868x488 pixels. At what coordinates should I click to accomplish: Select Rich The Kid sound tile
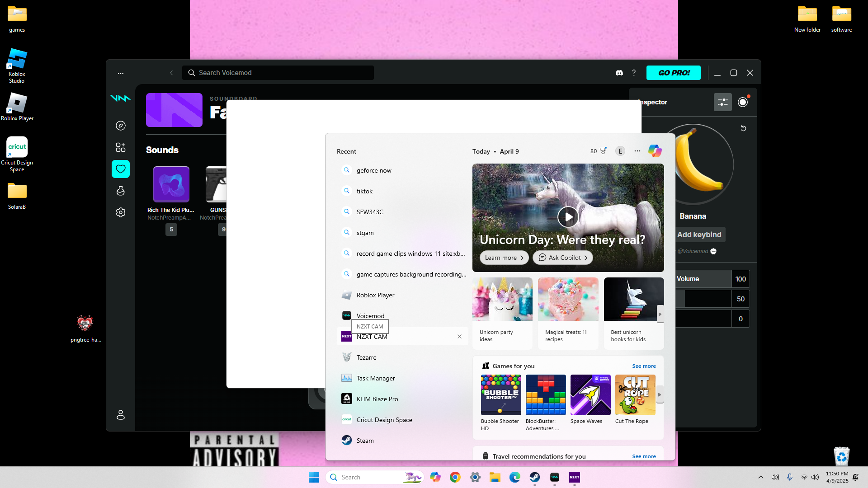pos(171,184)
